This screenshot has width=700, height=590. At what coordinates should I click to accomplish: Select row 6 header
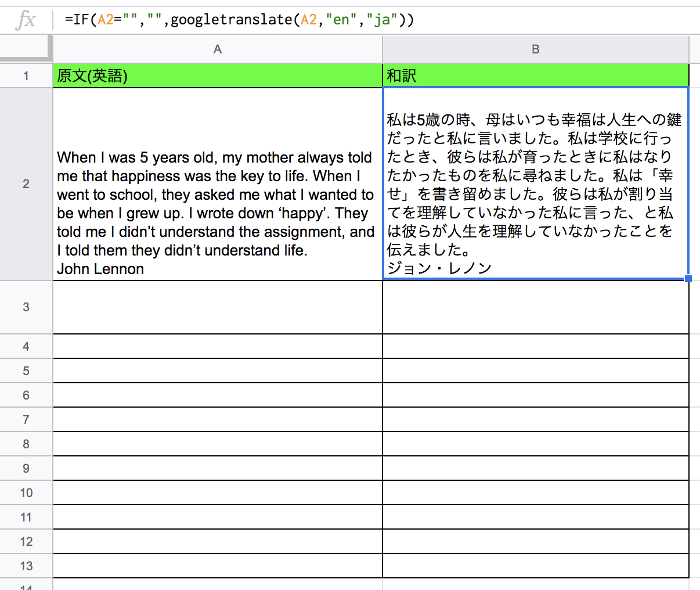tap(26, 395)
